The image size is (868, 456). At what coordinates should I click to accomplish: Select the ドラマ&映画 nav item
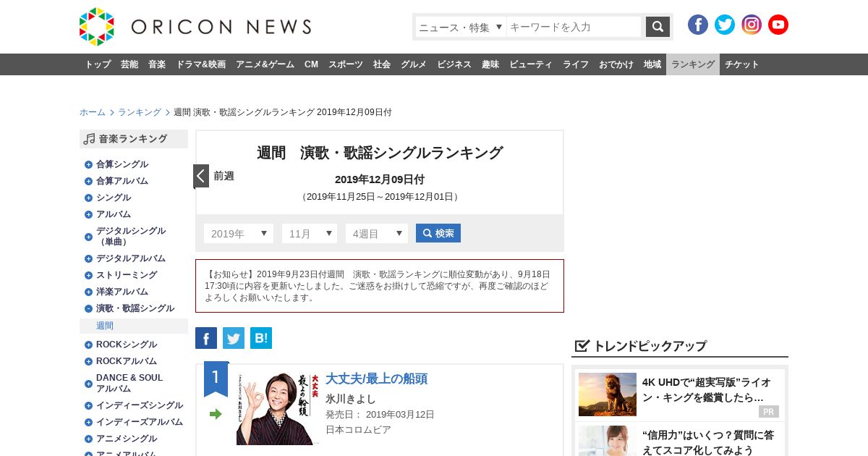200,64
